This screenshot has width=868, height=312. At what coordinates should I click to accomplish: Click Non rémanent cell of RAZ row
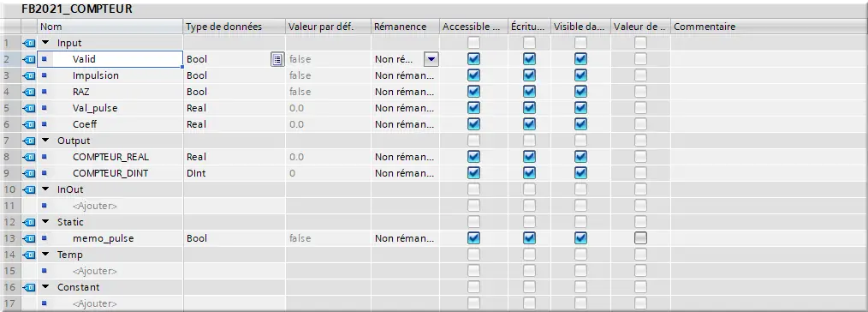tap(405, 92)
